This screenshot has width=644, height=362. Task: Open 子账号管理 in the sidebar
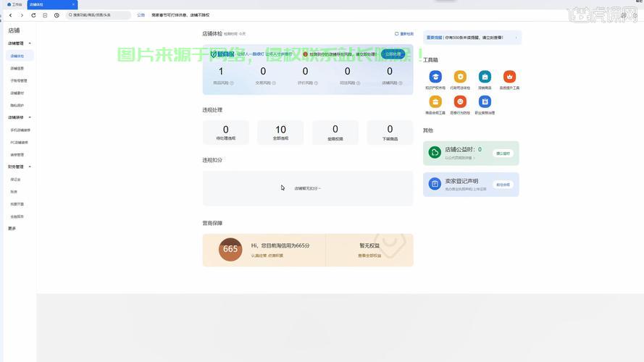tap(19, 81)
